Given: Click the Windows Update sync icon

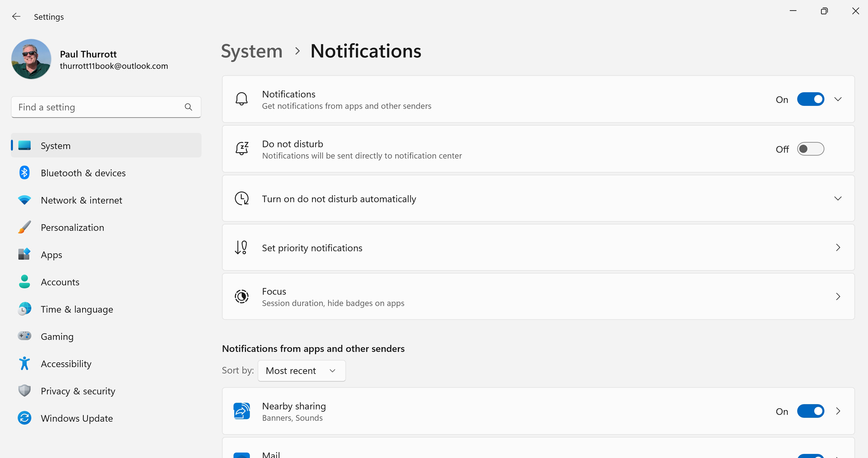Looking at the screenshot, I should coord(24,418).
